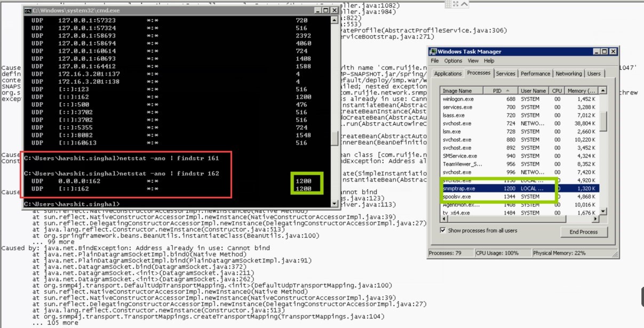Open the View menu in Task Manager
The image size is (644, 328).
point(474,61)
